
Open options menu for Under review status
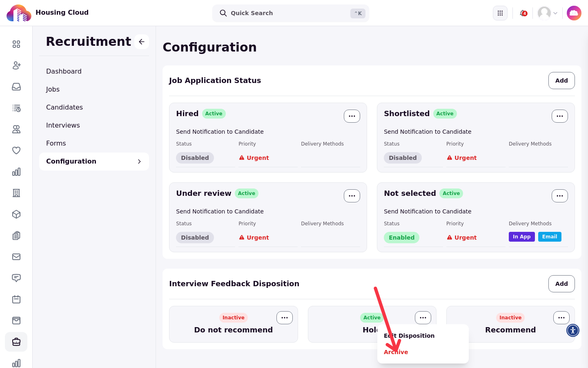tap(352, 196)
